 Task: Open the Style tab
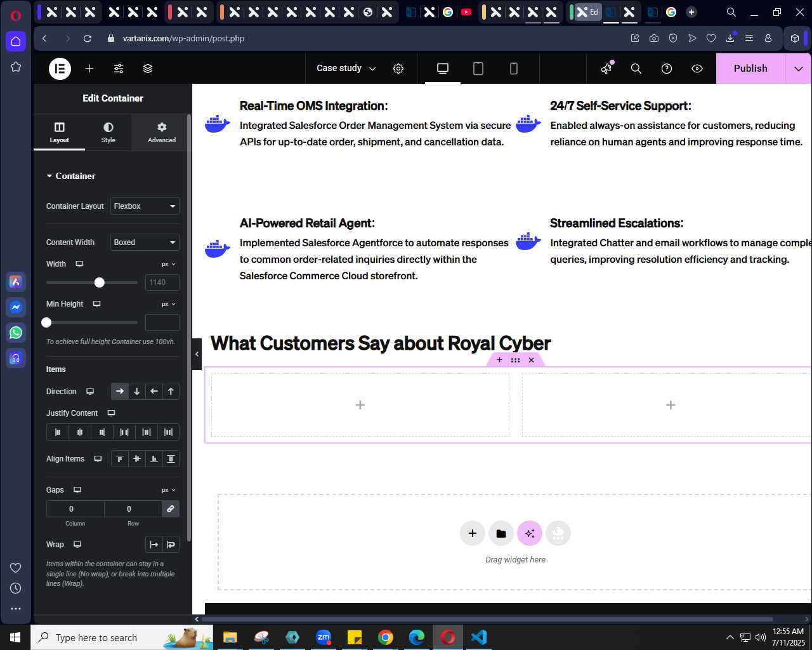pos(108,132)
